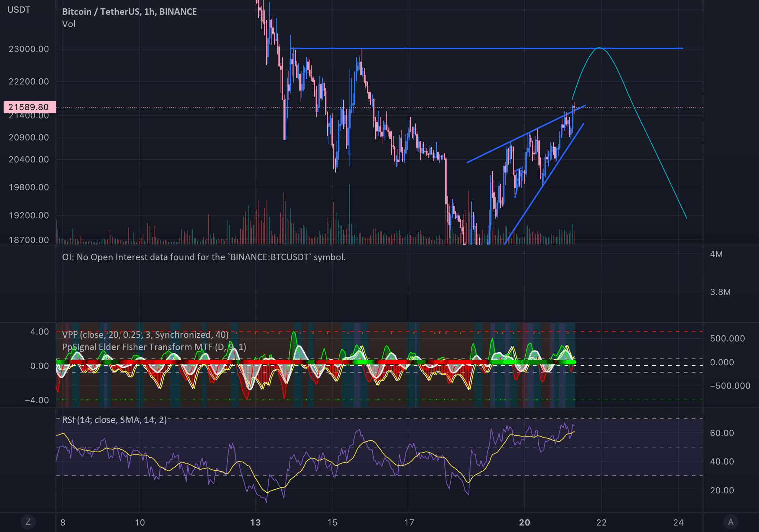Click the 4.00 Fisher axis label
Screen dimensions: 759x532
40,332
